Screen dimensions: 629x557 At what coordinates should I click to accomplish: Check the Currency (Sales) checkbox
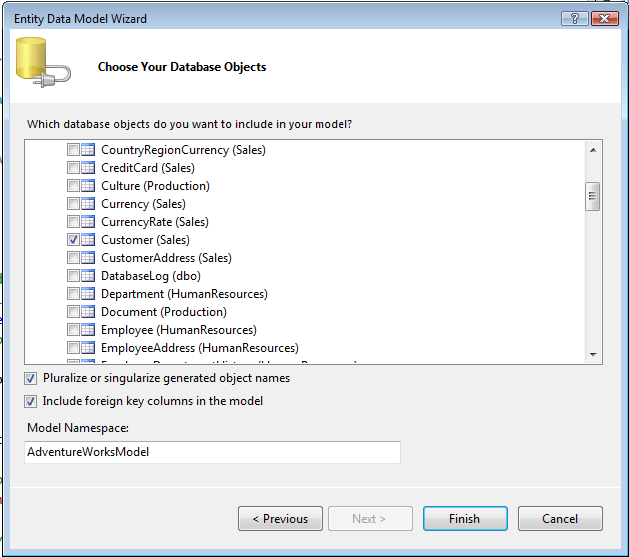point(73,204)
